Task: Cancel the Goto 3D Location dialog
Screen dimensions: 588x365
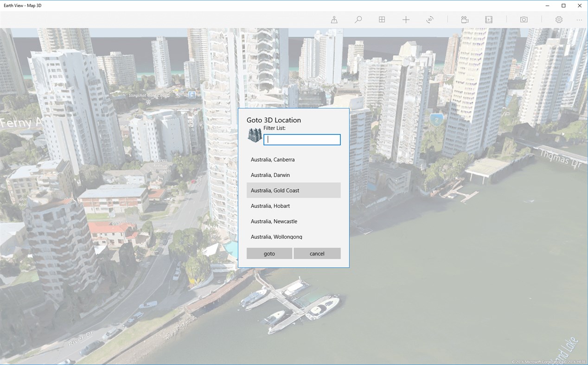Action: pyautogui.click(x=317, y=253)
